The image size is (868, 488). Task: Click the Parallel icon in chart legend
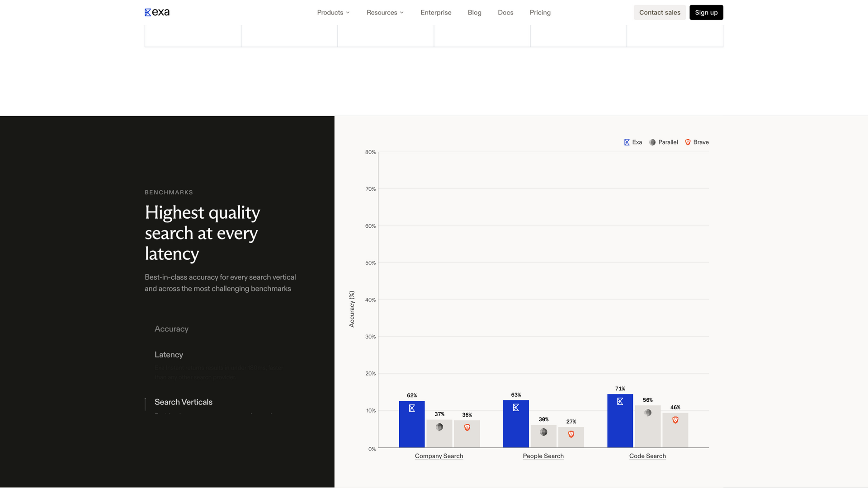coord(652,142)
